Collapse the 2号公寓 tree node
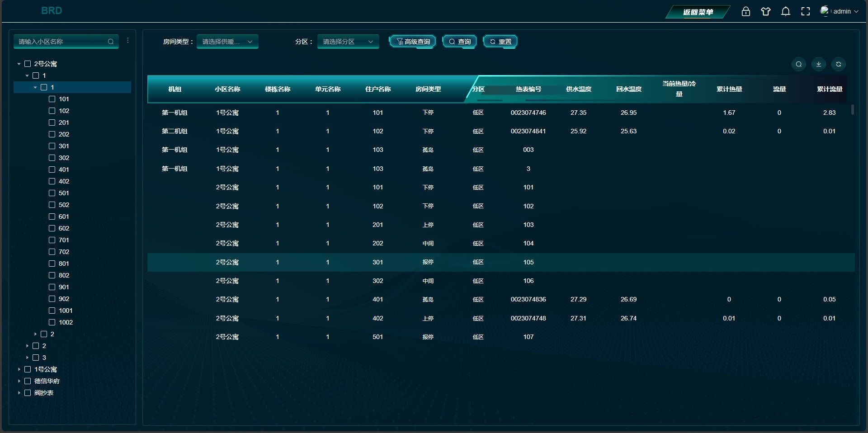Image resolution: width=868 pixels, height=433 pixels. click(x=19, y=64)
